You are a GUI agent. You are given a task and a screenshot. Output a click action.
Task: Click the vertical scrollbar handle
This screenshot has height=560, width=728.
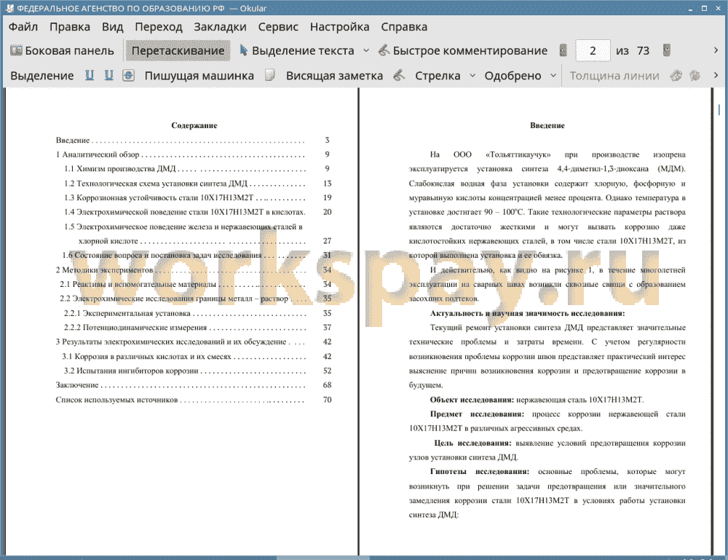pos(719,109)
